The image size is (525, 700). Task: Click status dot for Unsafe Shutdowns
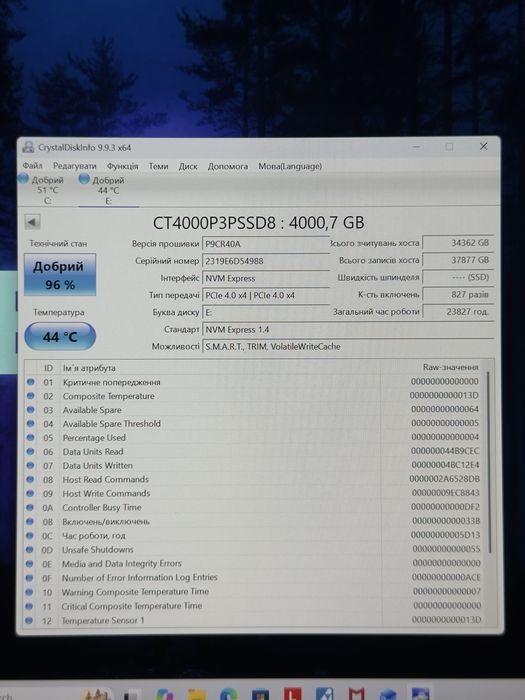coord(29,550)
